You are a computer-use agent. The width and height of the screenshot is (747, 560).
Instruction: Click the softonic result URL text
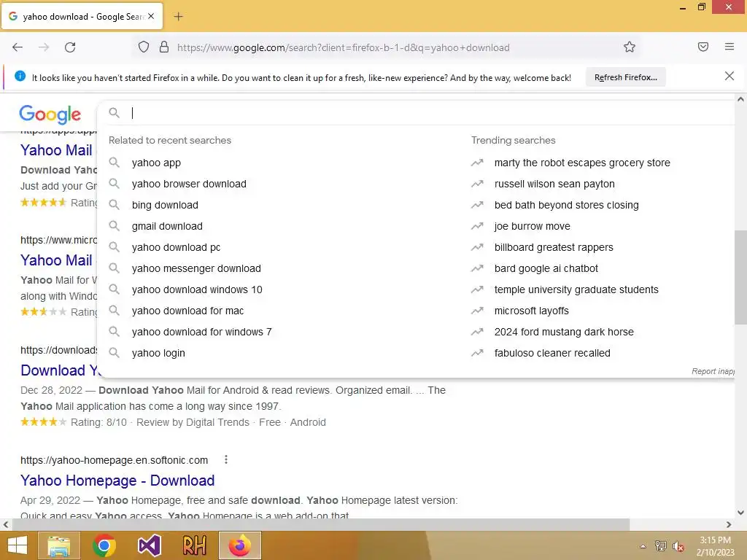(115, 460)
